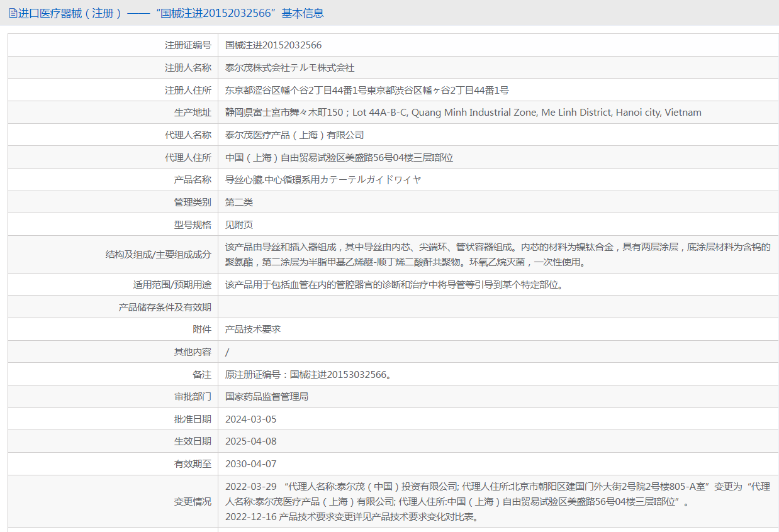Click structure description starting 该产品由导丝和插入器组成

[x=498, y=254]
